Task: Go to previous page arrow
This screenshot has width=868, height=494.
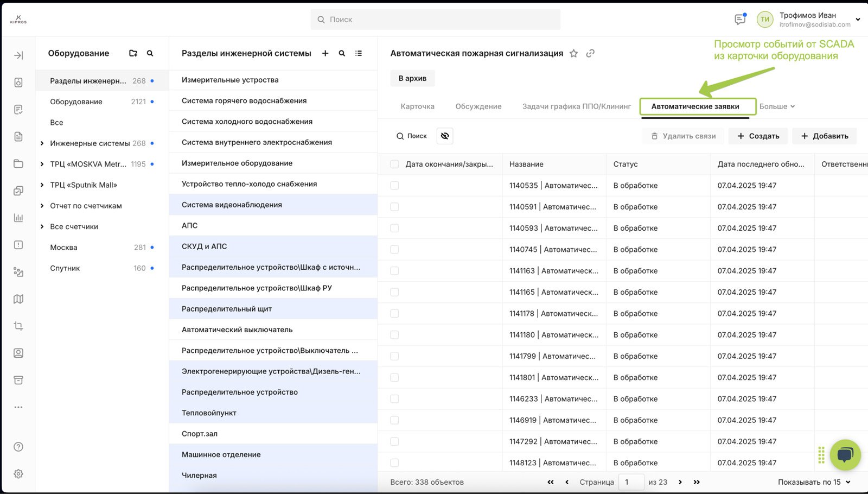Action: [x=567, y=482]
